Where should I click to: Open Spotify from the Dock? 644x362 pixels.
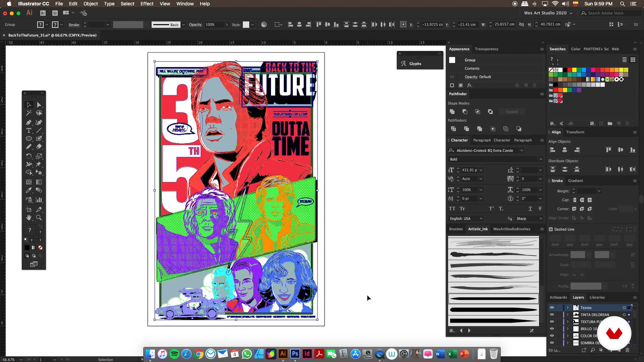(x=174, y=354)
